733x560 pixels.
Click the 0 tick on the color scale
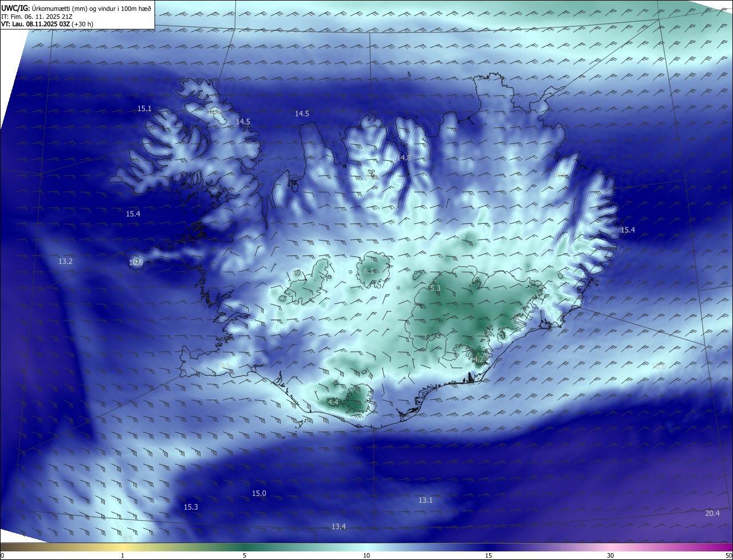2,555
